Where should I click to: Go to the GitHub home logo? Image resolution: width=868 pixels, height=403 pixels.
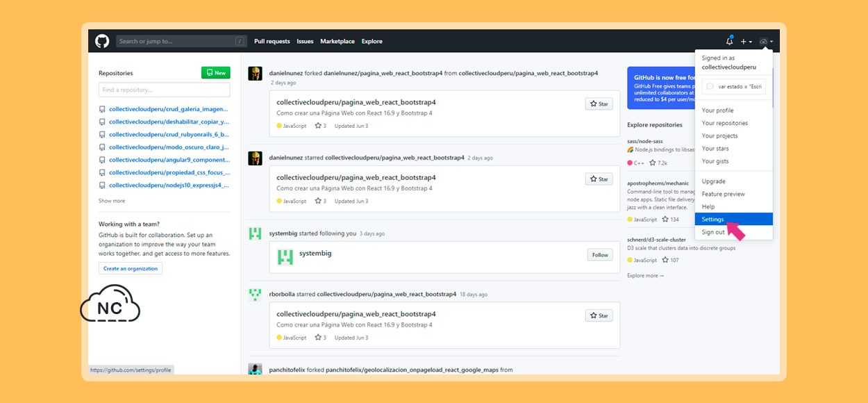pyautogui.click(x=102, y=41)
